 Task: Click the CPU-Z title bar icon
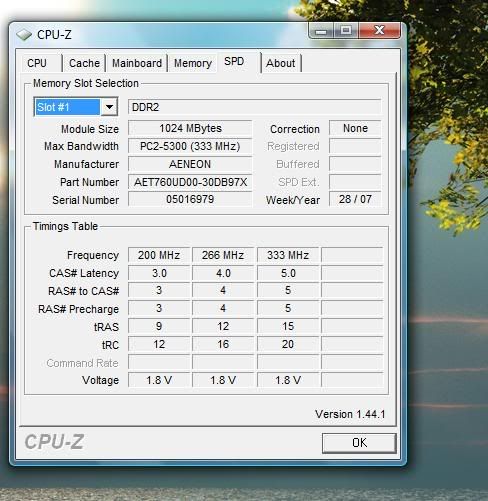[24, 35]
